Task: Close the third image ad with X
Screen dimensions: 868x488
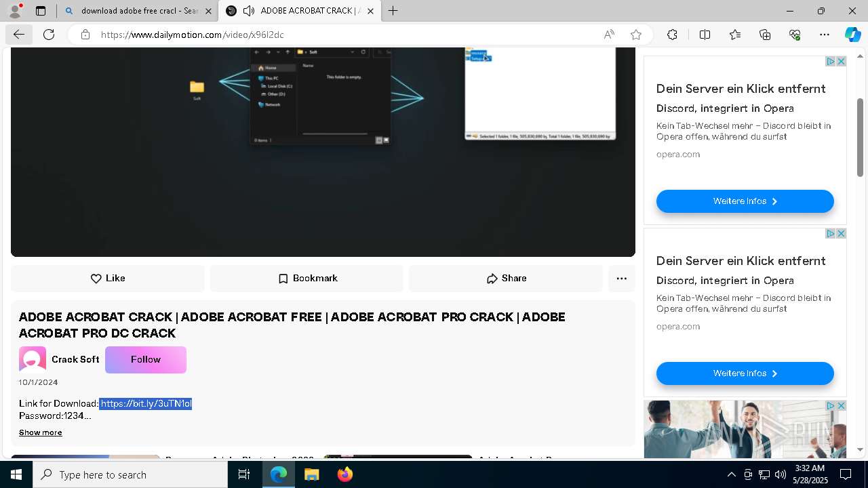Action: 841,406
